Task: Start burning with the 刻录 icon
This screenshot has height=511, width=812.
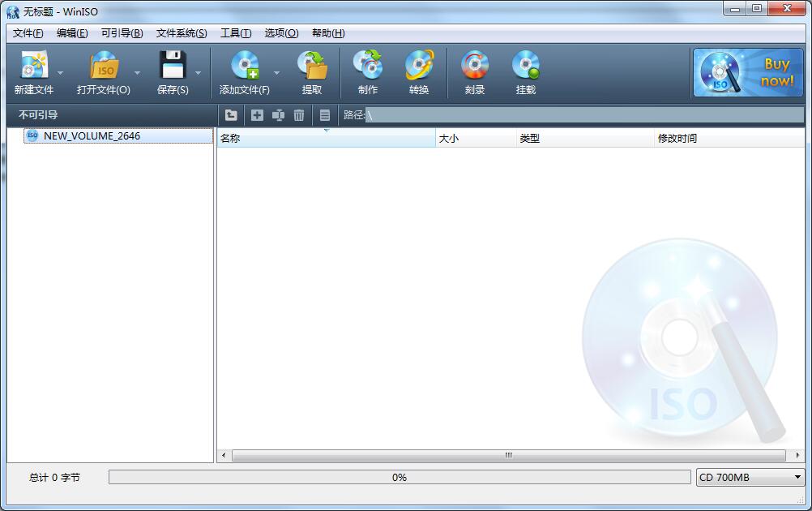Action: [x=475, y=66]
